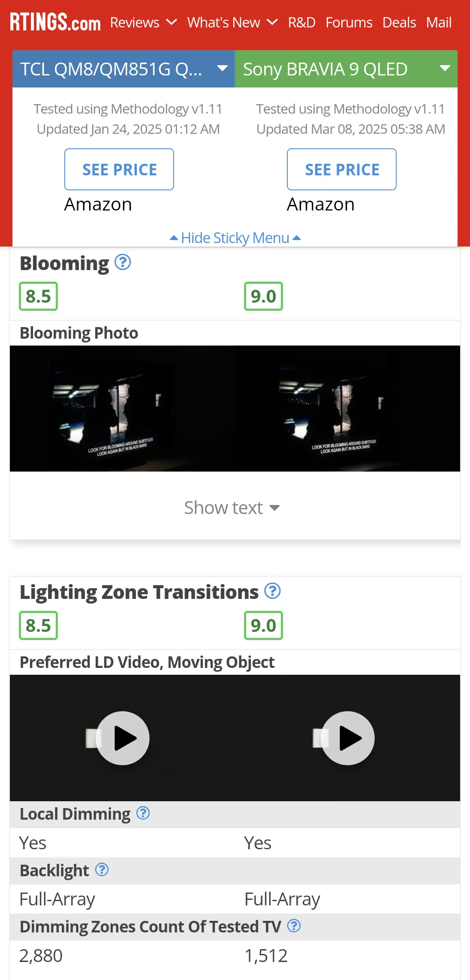Screen dimensions: 470x980
Task: Expand the Show text section
Action: [232, 508]
